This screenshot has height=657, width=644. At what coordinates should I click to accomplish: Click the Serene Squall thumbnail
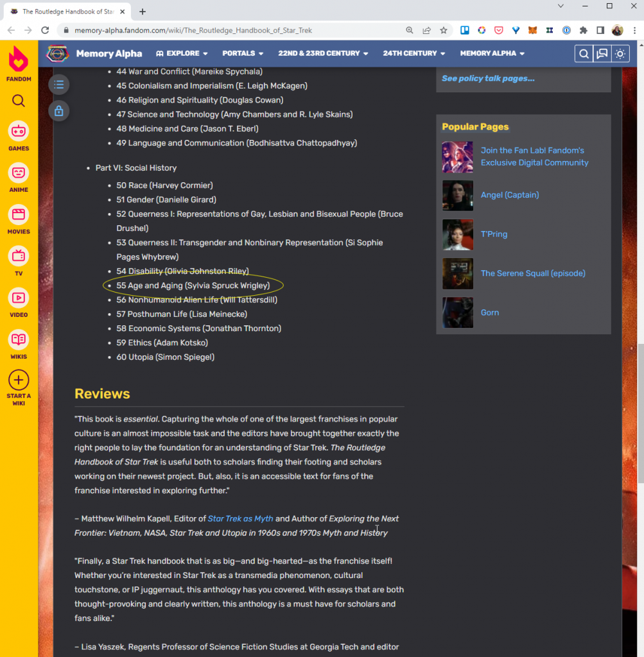[457, 273]
